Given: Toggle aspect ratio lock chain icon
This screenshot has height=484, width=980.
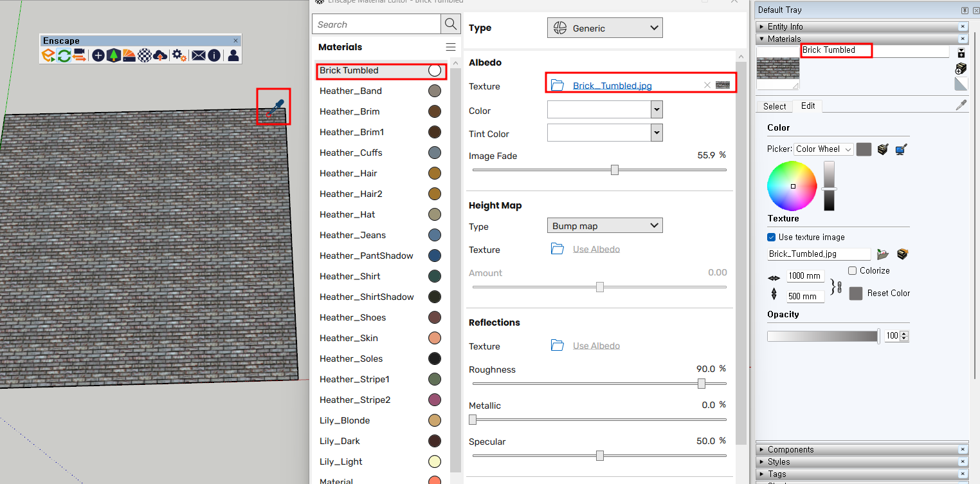Looking at the screenshot, I should coord(839,286).
